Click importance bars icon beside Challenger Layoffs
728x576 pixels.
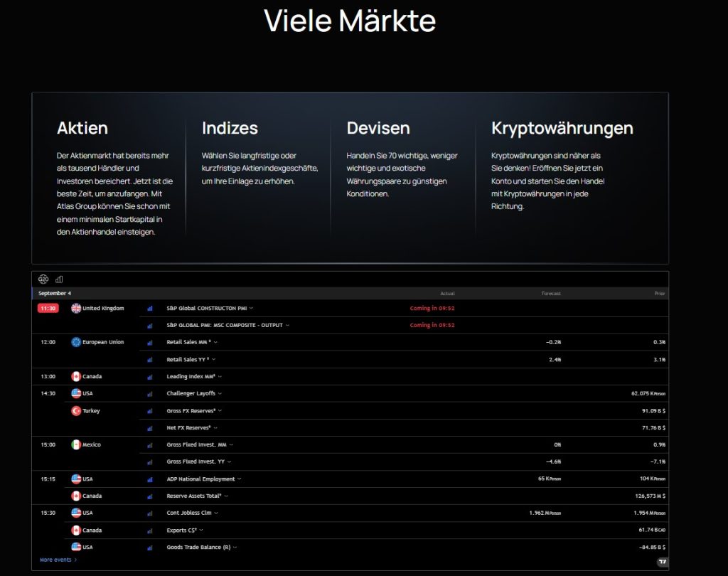[x=150, y=393]
